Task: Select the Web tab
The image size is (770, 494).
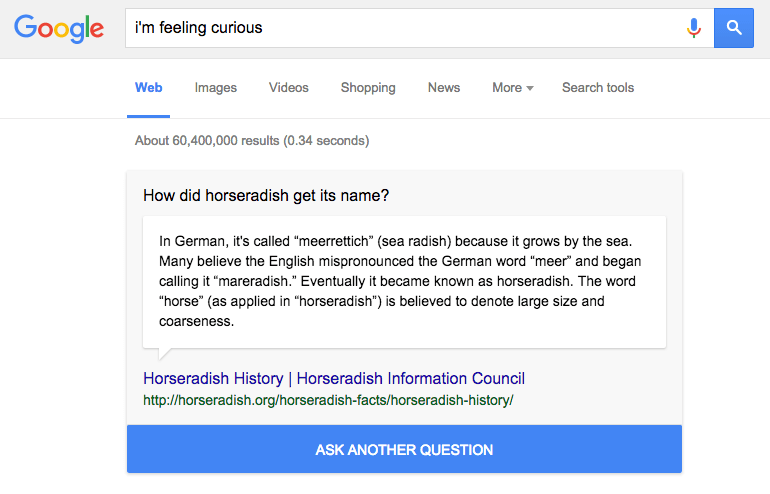Action: click(x=148, y=87)
